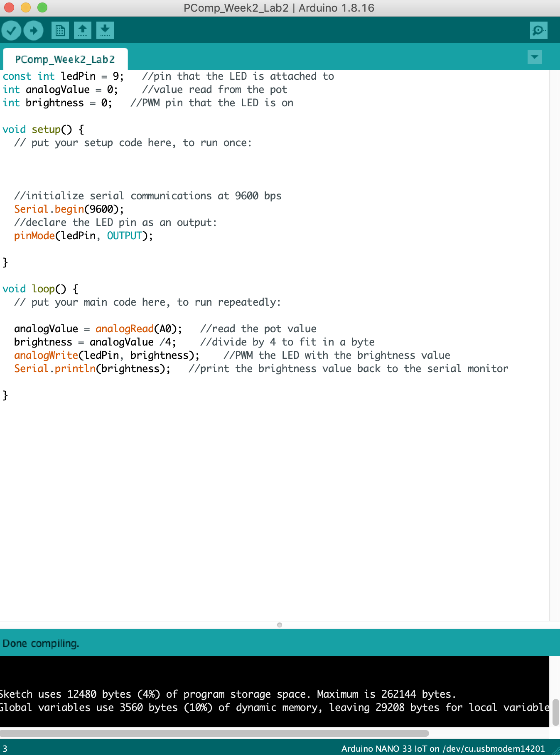This screenshot has height=755, width=560.
Task: Click the Sketch uses 12480 bytes console line
Action: click(x=228, y=694)
